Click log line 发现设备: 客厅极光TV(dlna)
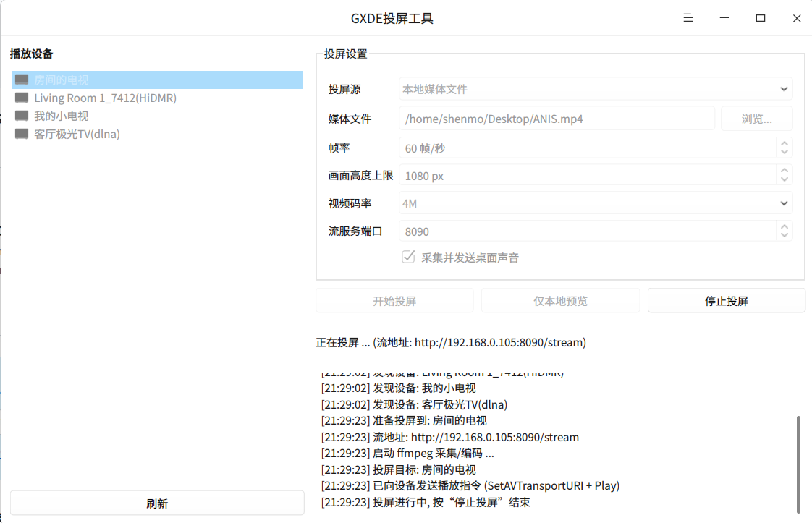Screen dimensions: 812x523 click(414, 404)
